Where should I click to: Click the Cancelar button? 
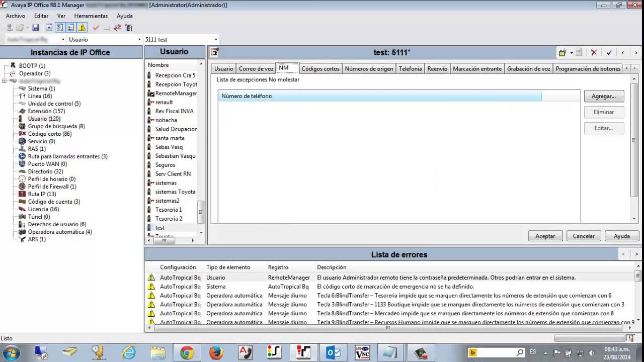click(x=584, y=236)
